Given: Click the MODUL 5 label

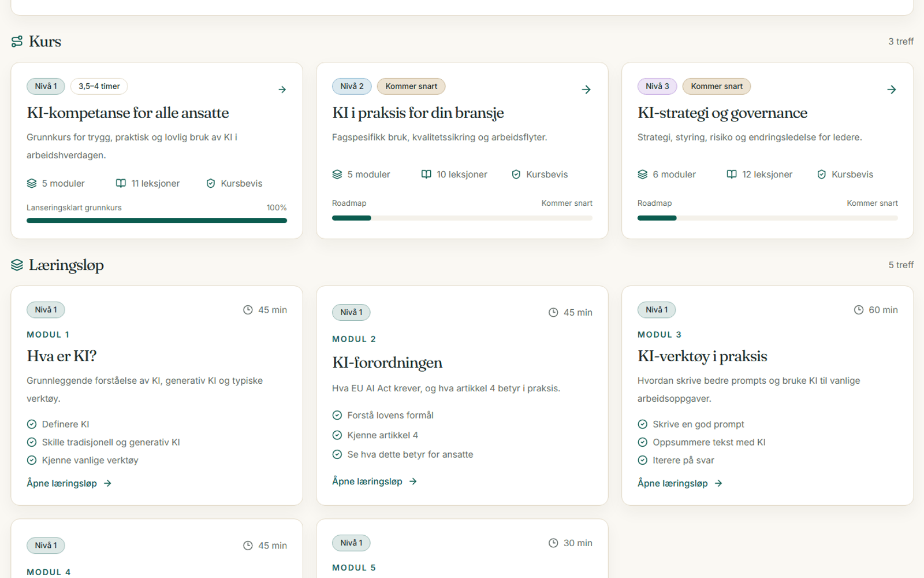Looking at the screenshot, I should (354, 568).
